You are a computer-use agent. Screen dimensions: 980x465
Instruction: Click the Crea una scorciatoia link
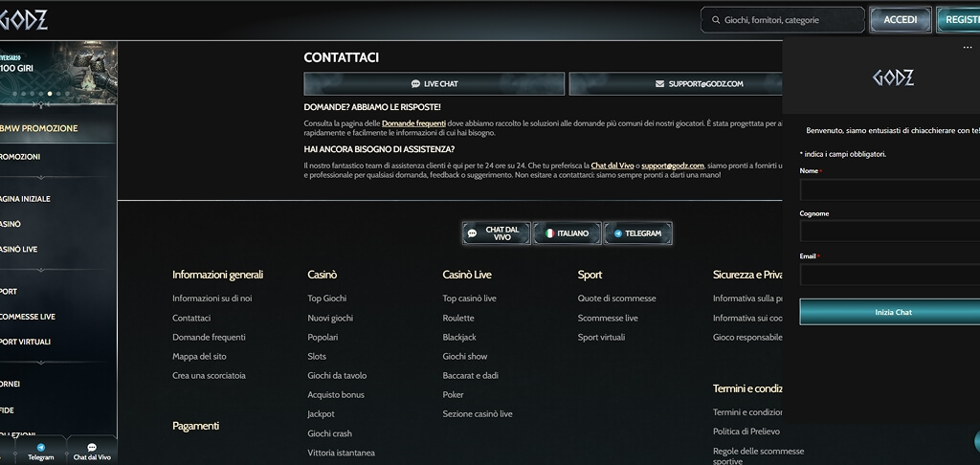click(209, 376)
